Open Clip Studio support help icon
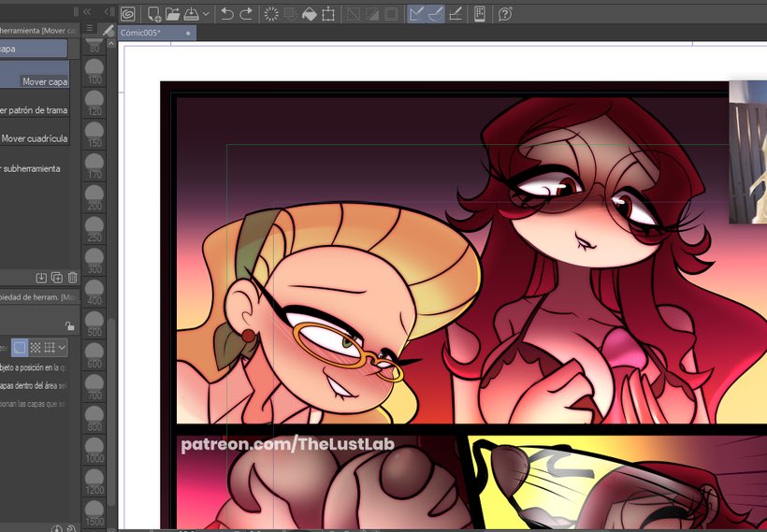 pos(505,14)
